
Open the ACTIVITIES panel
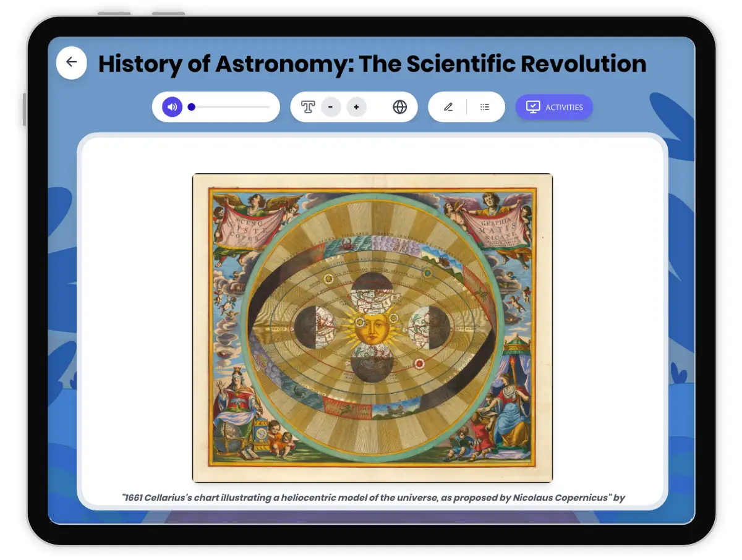click(x=554, y=107)
